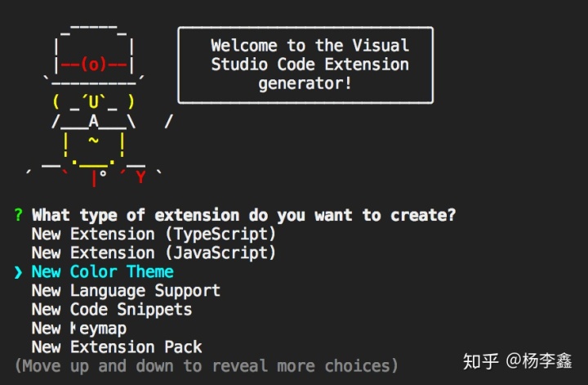
Task: Select the New Keymap option
Action: [79, 329]
